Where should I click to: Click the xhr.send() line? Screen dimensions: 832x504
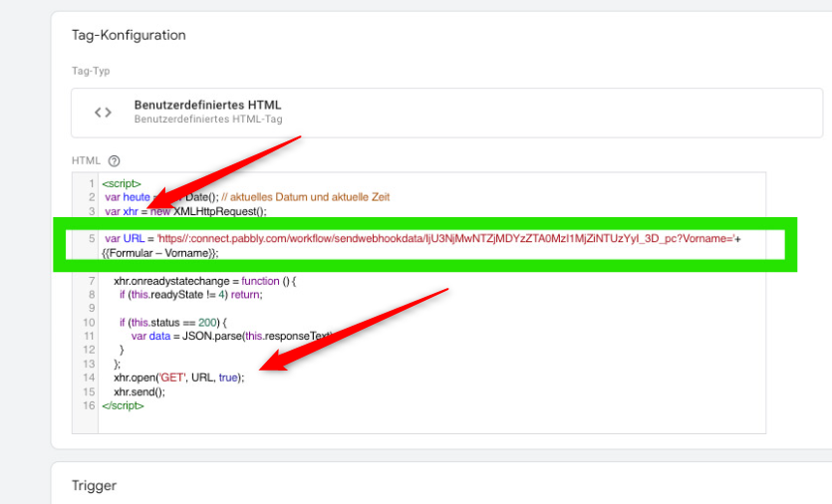tap(139, 391)
